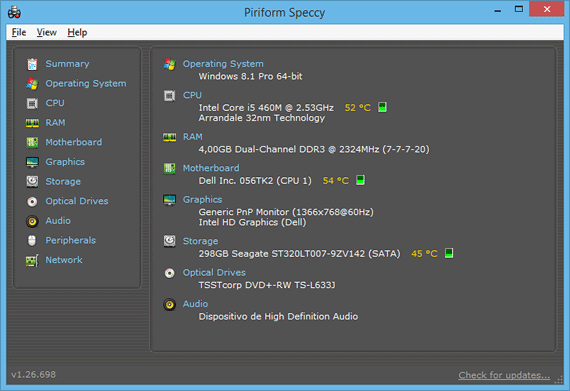The width and height of the screenshot is (570, 391).
Task: Click the green storage temperature indicator
Action: tap(449, 253)
